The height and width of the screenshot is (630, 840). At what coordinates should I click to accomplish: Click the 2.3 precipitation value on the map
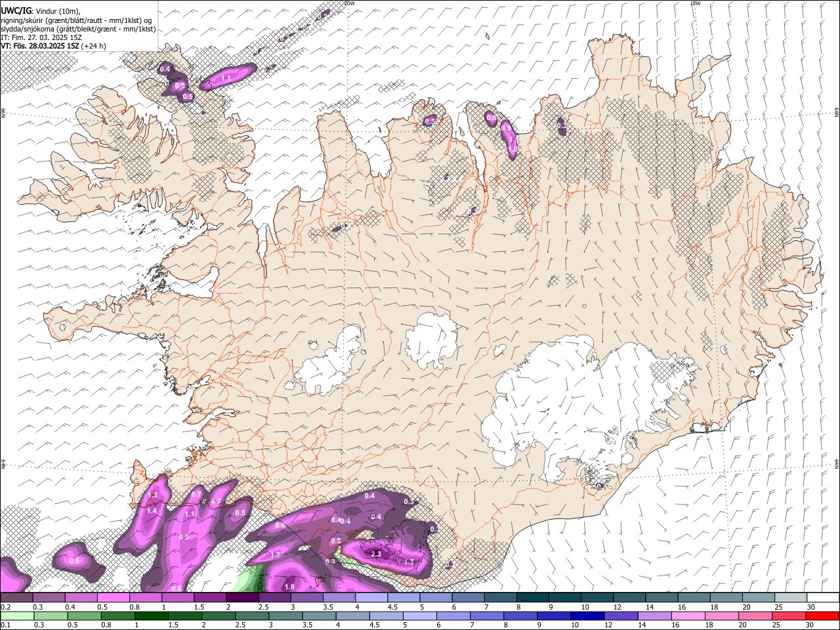click(376, 555)
